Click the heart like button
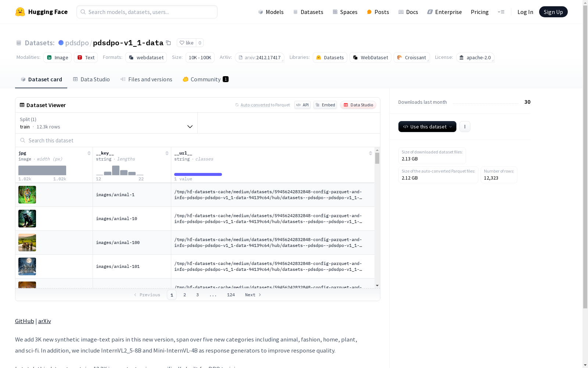 (x=186, y=43)
